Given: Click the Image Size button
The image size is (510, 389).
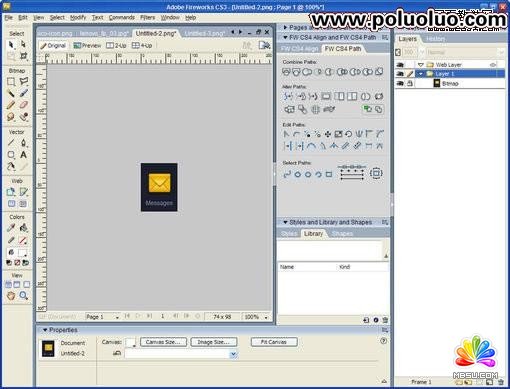Looking at the screenshot, I should coord(214,342).
